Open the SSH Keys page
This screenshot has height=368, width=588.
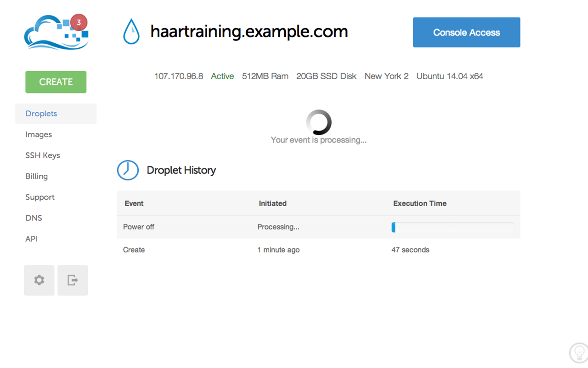pos(43,155)
